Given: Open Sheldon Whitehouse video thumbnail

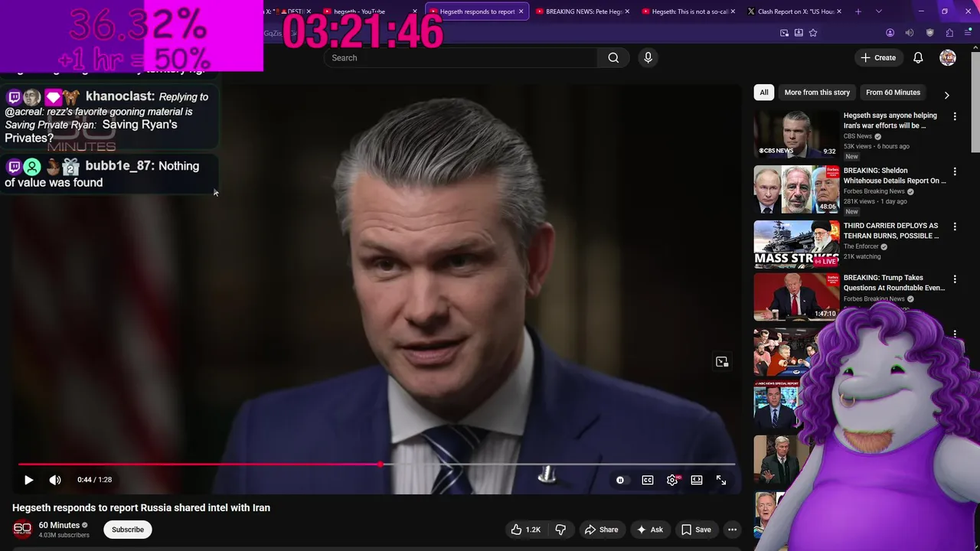Looking at the screenshot, I should coord(796,189).
